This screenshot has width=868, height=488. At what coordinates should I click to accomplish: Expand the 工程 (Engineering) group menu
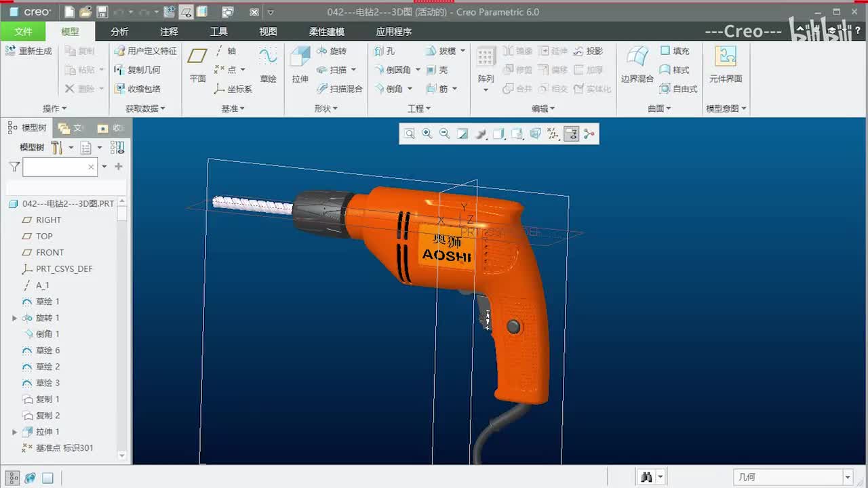(x=419, y=108)
